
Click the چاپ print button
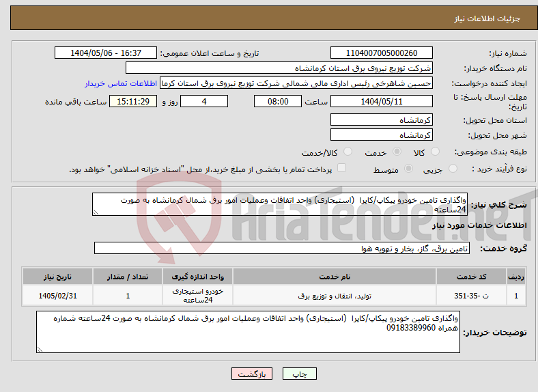[300, 374]
